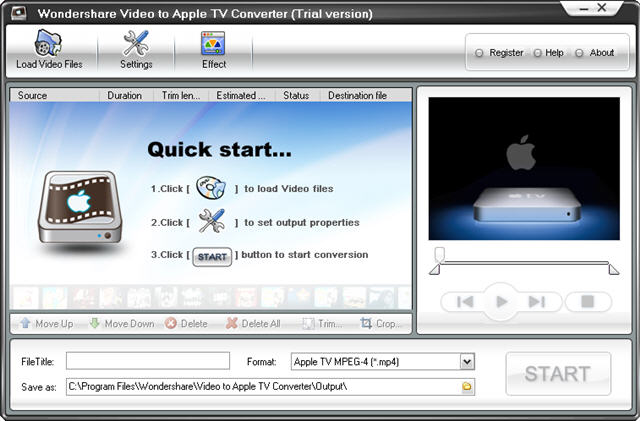Click Delete All in the list toolbar
Viewport: 640px width, 421px height.
(253, 324)
